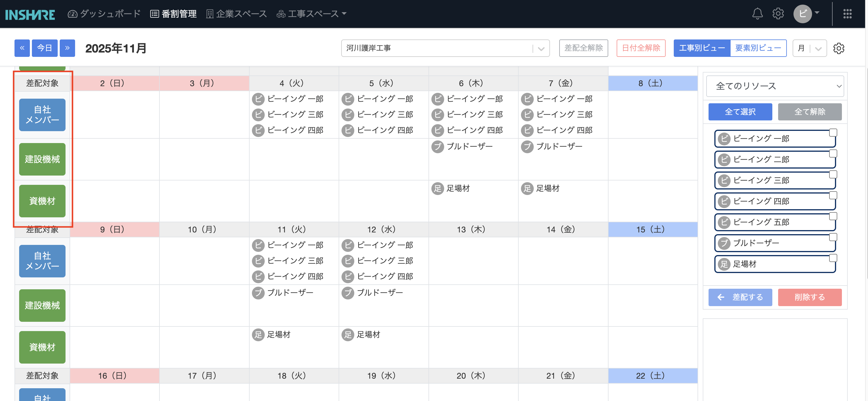Click the 8（土） date header
Image resolution: width=868 pixels, height=401 pixels.
[x=653, y=83]
